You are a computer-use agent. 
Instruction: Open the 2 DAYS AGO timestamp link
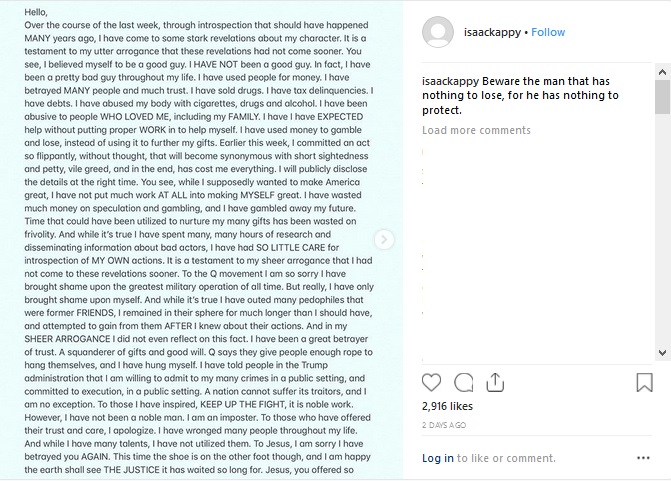tap(444, 425)
